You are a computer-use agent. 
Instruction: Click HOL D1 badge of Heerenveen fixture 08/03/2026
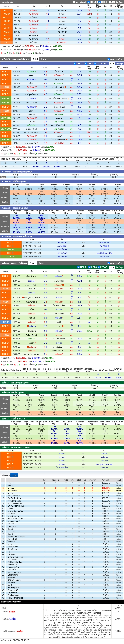click(x=11, y=467)
